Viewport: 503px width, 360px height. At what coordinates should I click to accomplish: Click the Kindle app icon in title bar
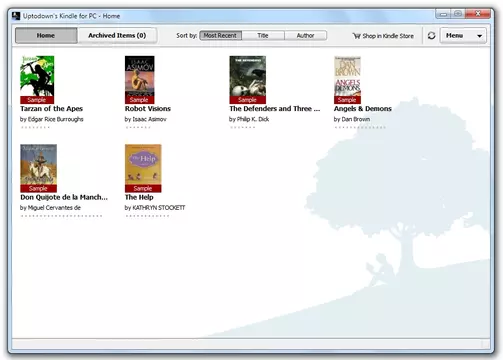coord(16,16)
